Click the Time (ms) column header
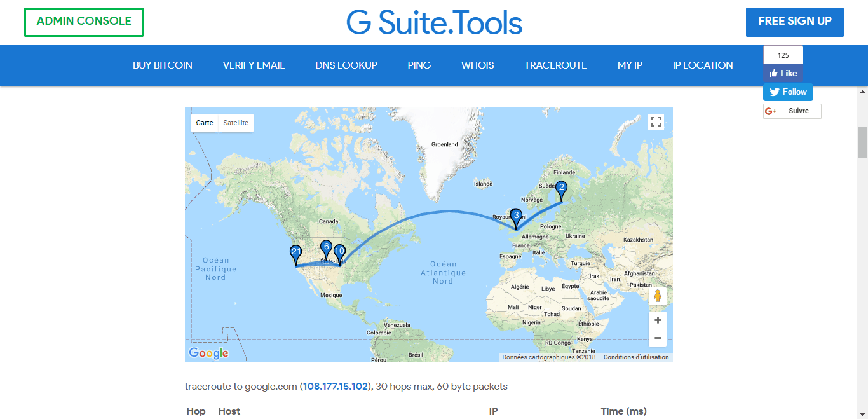868x419 pixels. pyautogui.click(x=624, y=411)
